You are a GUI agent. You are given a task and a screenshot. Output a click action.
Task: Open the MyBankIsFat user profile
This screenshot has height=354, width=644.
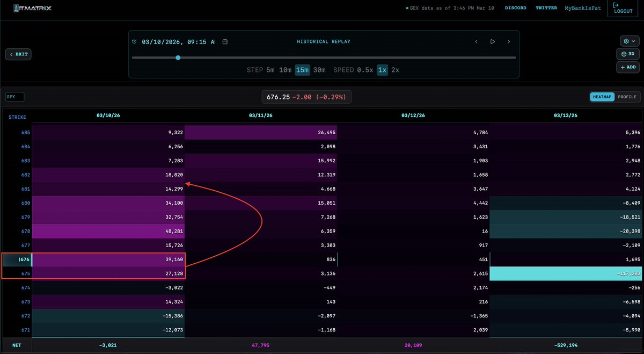(x=583, y=8)
